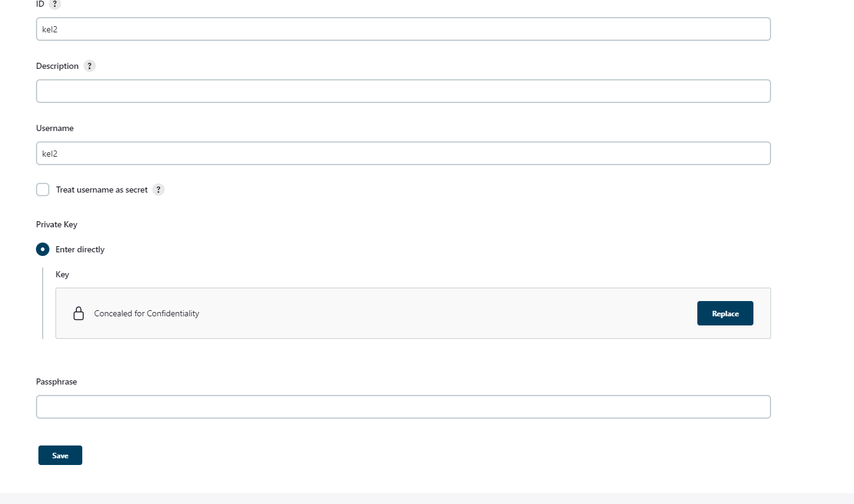Viewport: 854px width, 504px height.
Task: Enable the Treat username as secret checkbox
Action: (x=43, y=190)
